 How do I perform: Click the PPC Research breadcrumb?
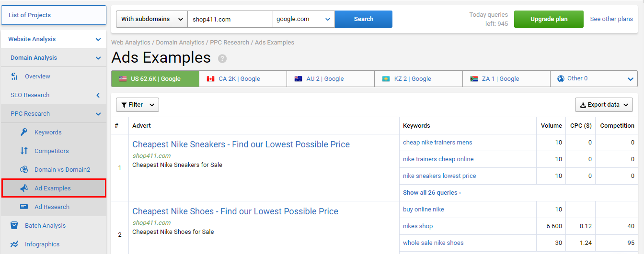(x=230, y=43)
